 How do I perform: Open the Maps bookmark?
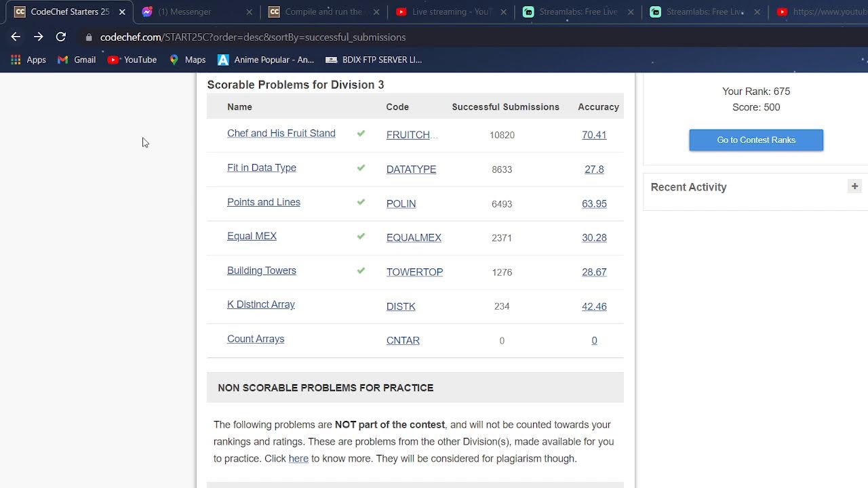coord(187,60)
